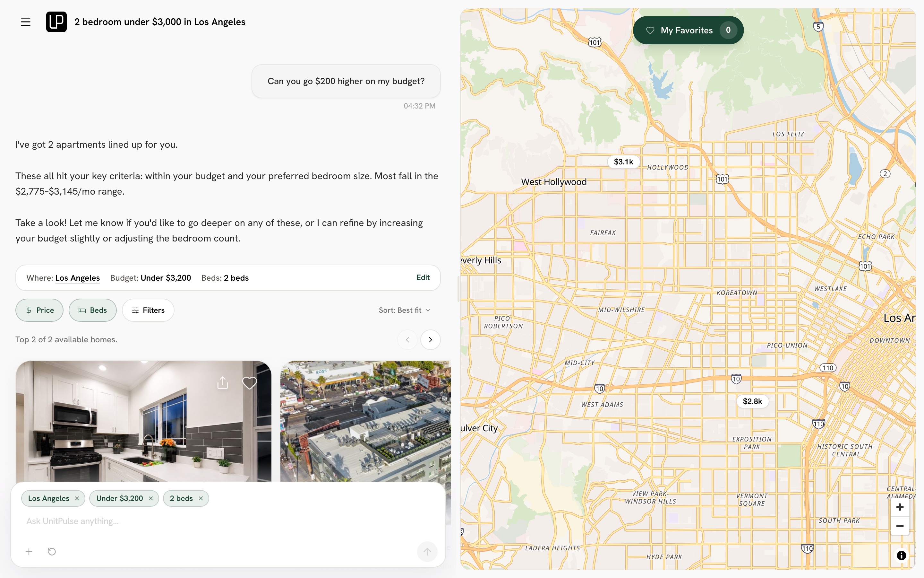The width and height of the screenshot is (924, 578).
Task: Focus the Ask UnitPulse input field
Action: tap(228, 521)
